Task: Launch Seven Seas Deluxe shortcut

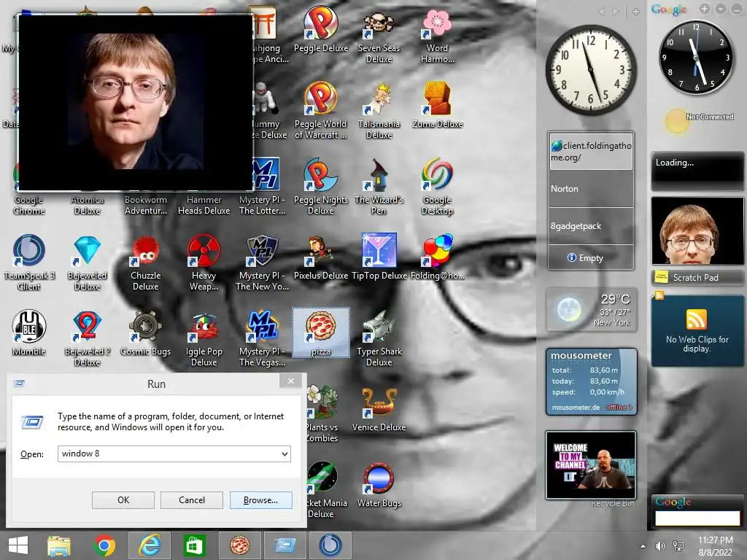Action: coord(379,36)
